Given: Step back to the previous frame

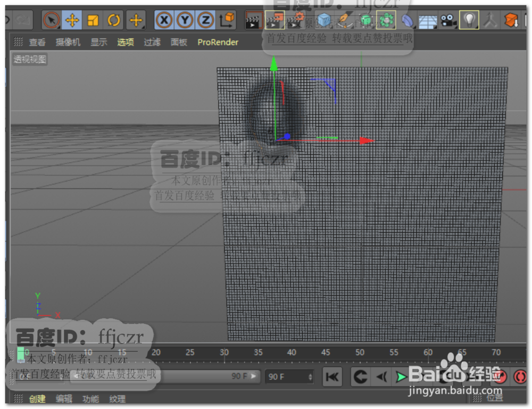Looking at the screenshot, I should pyautogui.click(x=381, y=377).
